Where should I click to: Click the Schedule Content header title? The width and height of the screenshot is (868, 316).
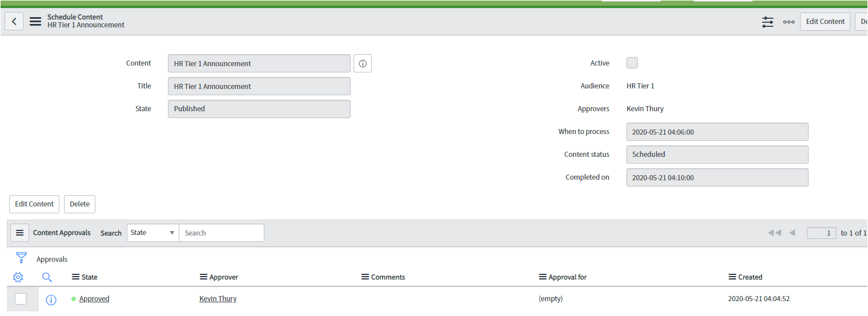(75, 17)
